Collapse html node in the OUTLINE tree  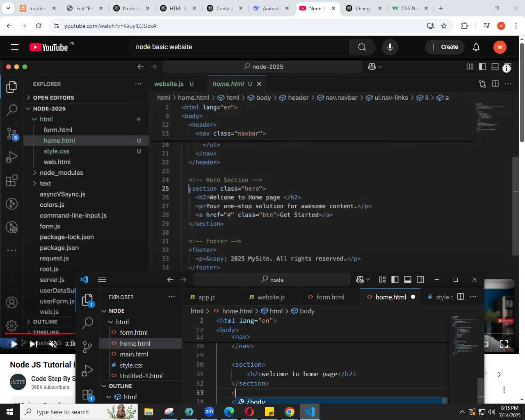pyautogui.click(x=109, y=397)
